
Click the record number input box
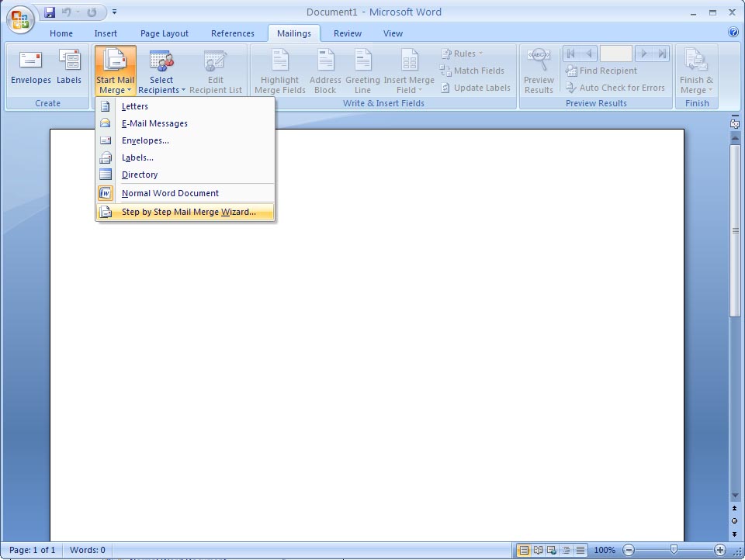(615, 54)
